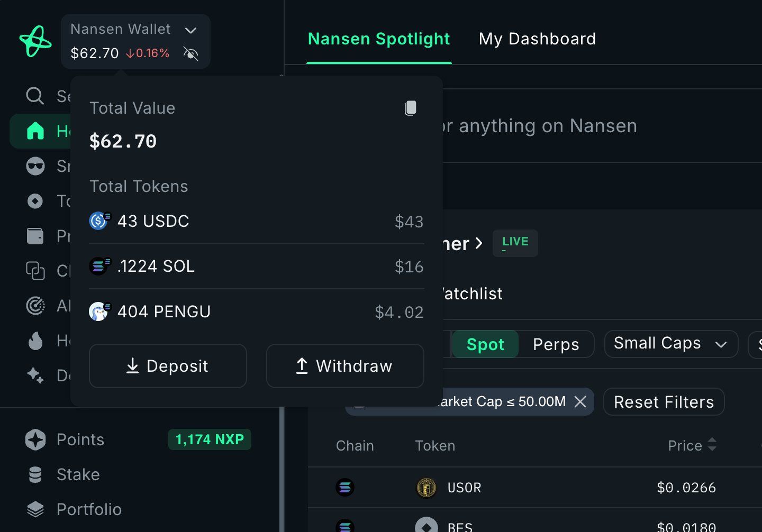
Task: Open the My Dashboard tab
Action: coord(537,39)
